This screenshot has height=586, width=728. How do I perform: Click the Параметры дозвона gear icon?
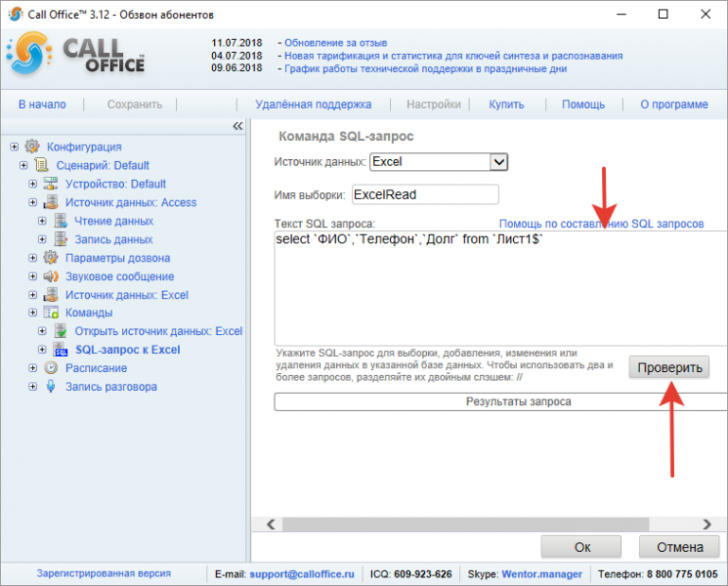click(x=51, y=258)
